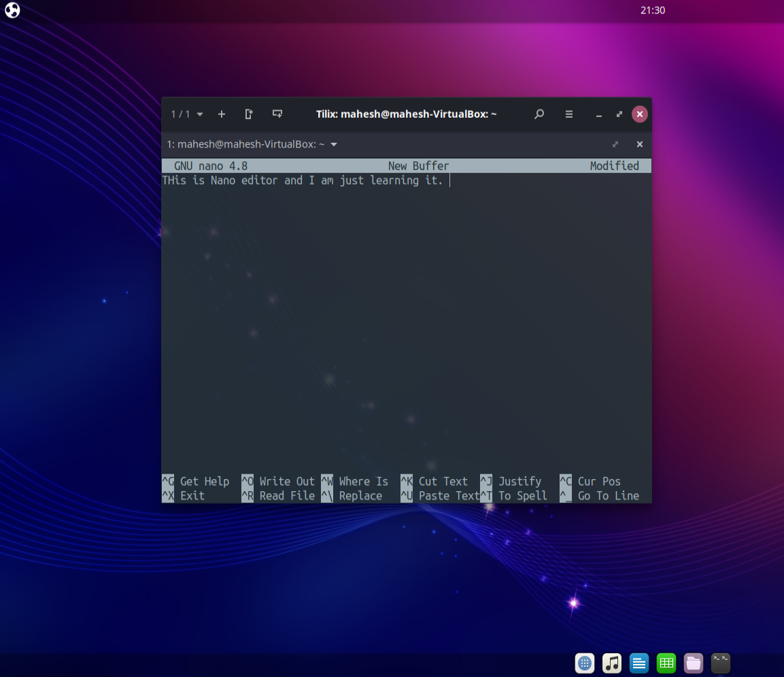Click '^J Justify' shortcut
The image size is (784, 677).
point(511,481)
